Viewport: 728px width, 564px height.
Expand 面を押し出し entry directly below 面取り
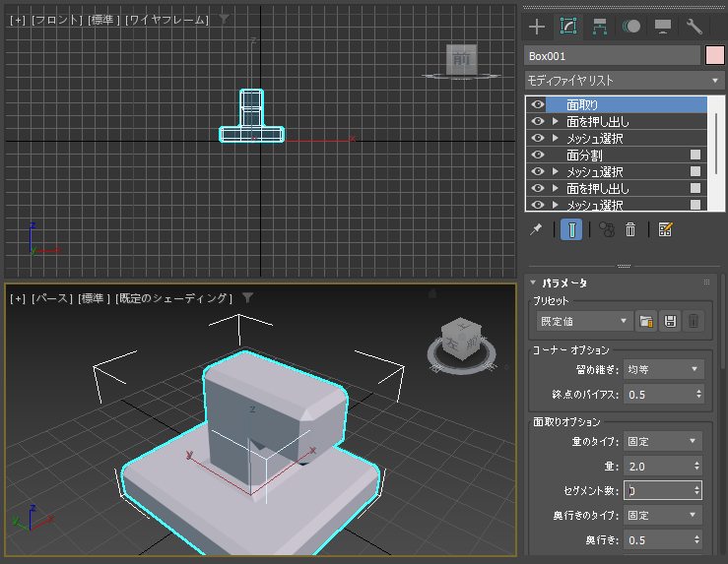click(x=556, y=121)
